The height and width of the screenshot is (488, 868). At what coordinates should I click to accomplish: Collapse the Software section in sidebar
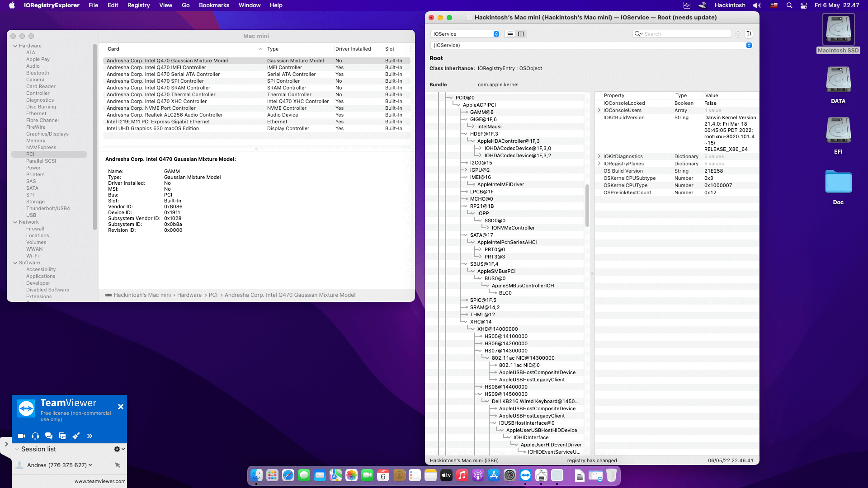click(x=15, y=263)
